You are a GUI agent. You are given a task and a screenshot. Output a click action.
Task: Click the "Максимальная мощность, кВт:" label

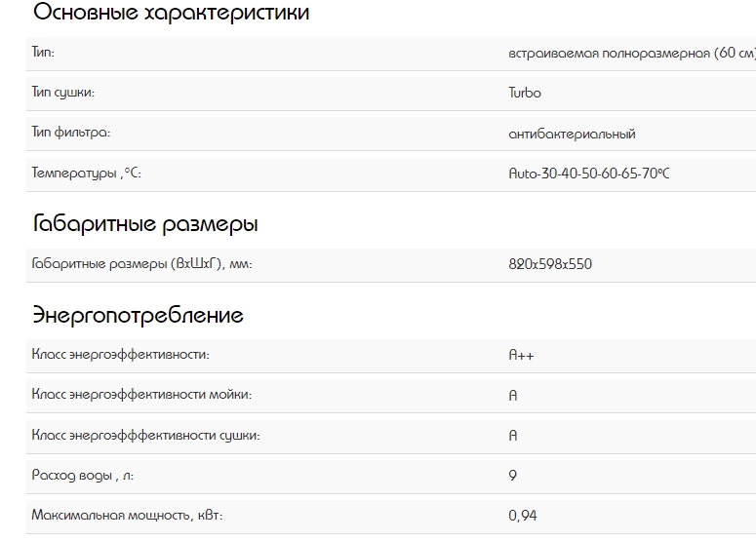coord(134,515)
